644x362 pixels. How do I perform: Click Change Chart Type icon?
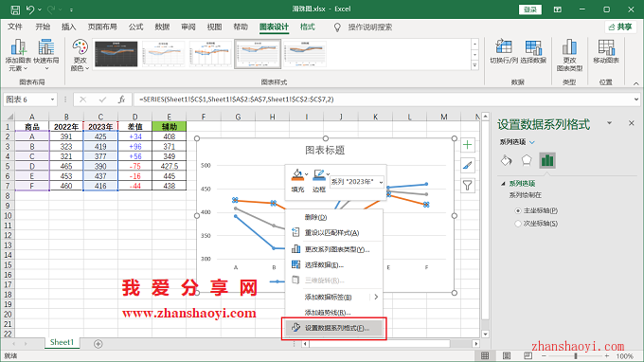tap(569, 55)
